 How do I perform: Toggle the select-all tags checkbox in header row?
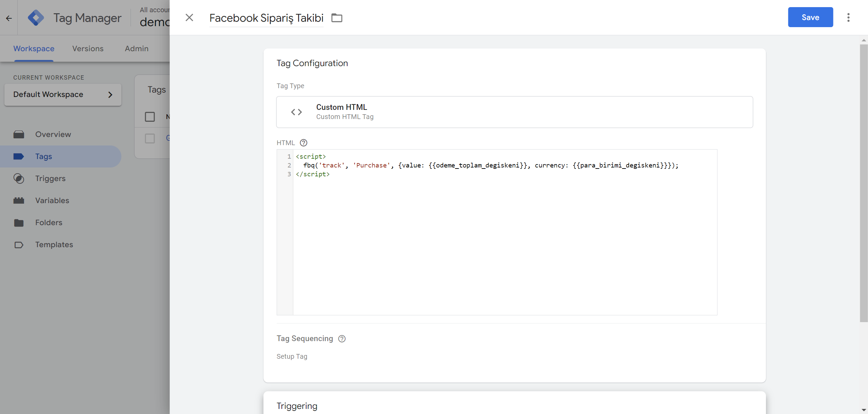coord(150,117)
